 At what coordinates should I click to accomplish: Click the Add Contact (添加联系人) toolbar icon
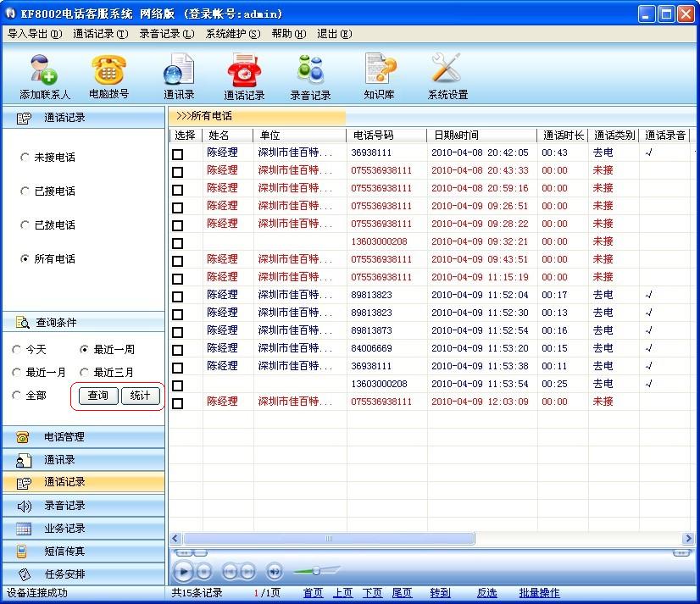coord(45,76)
